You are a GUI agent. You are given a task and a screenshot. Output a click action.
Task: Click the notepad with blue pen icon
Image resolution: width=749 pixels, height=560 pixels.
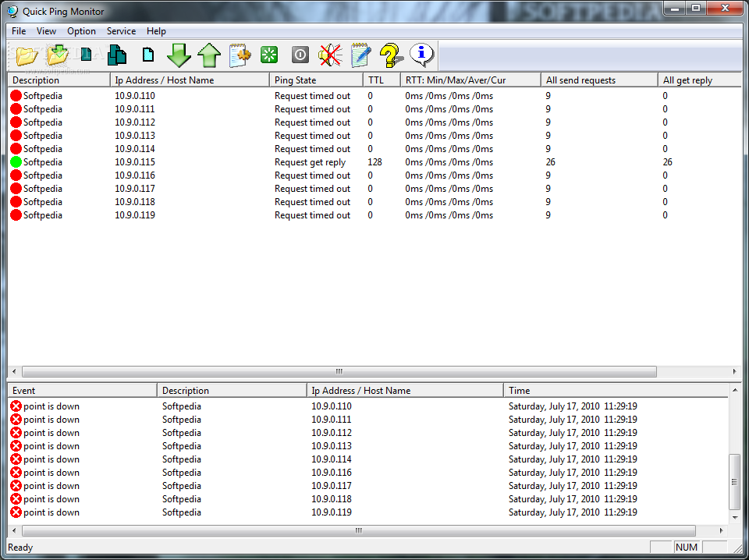[360, 55]
